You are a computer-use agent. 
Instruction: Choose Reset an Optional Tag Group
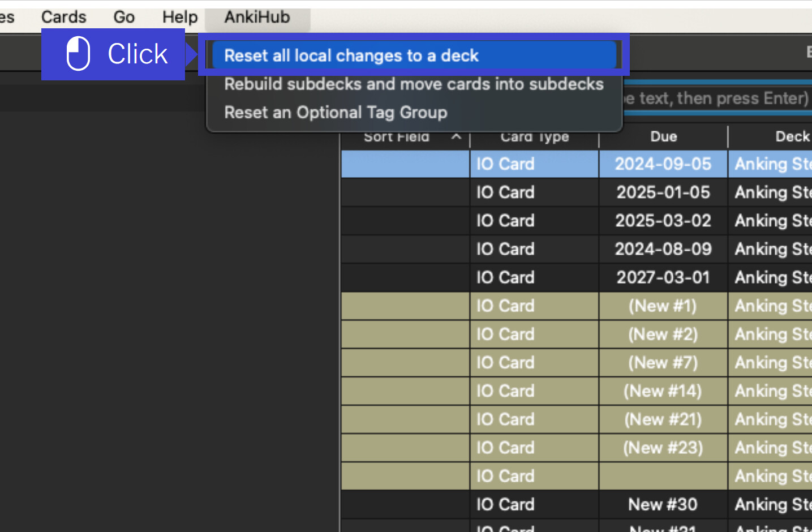336,113
